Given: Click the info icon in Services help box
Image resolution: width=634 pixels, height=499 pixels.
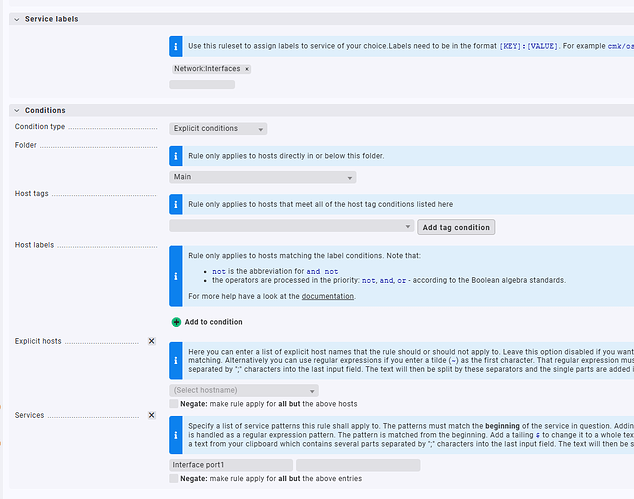Looking at the screenshot, I should [x=177, y=432].
